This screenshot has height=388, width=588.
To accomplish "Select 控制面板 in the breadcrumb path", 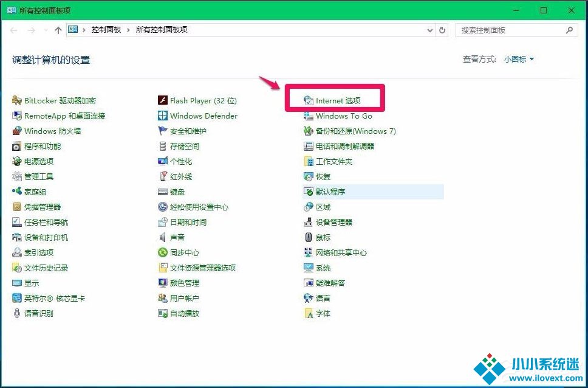I will pos(106,30).
